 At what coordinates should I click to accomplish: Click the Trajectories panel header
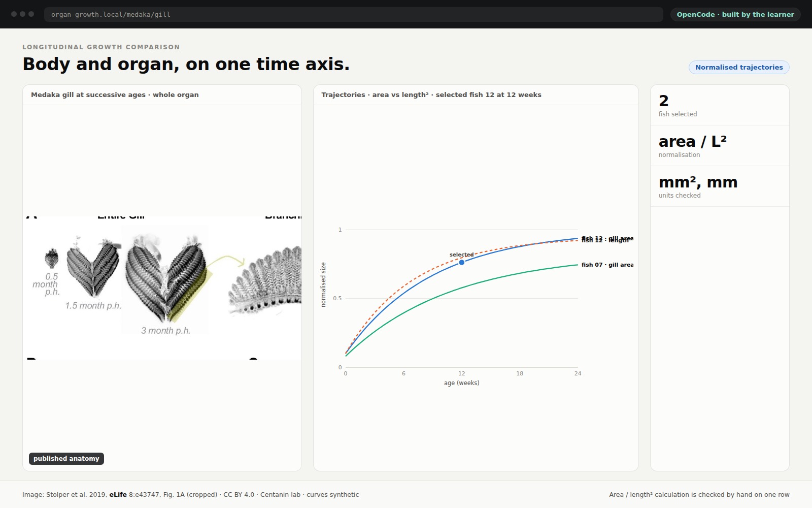click(x=476, y=95)
